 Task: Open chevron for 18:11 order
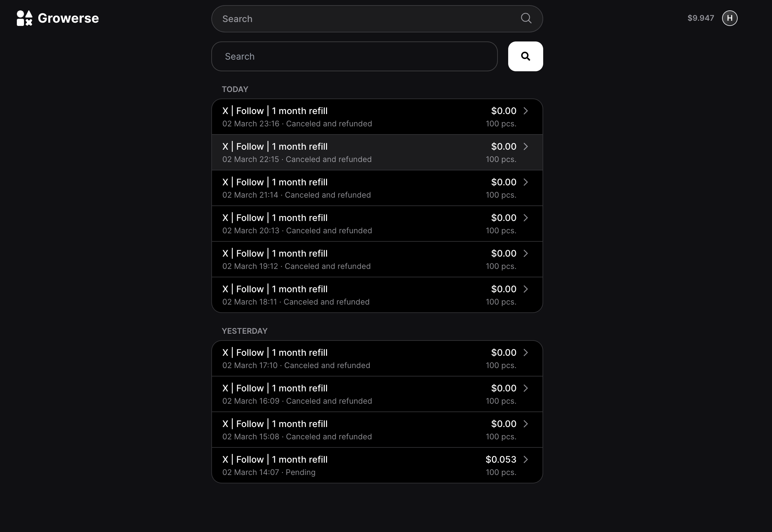(526, 289)
